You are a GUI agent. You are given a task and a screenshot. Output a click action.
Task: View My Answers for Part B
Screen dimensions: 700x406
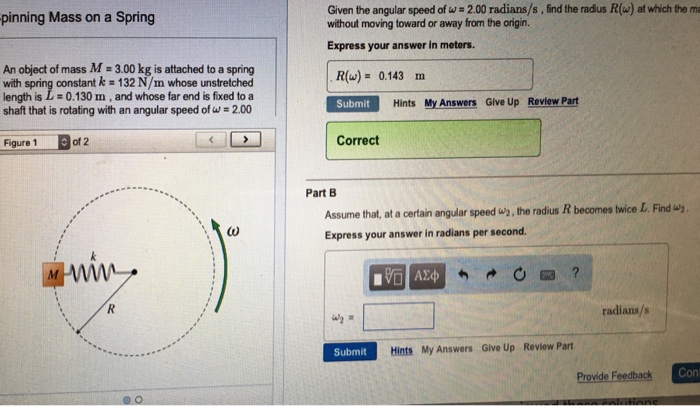446,349
